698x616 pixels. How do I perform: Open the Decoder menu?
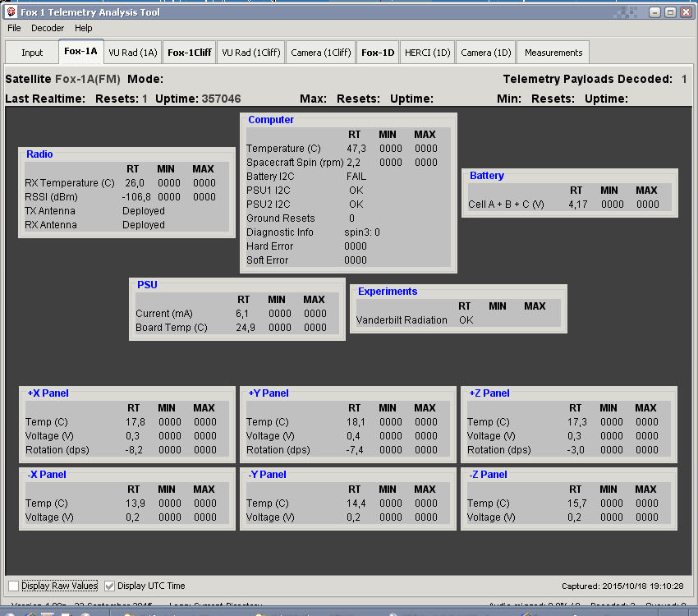[x=48, y=28]
